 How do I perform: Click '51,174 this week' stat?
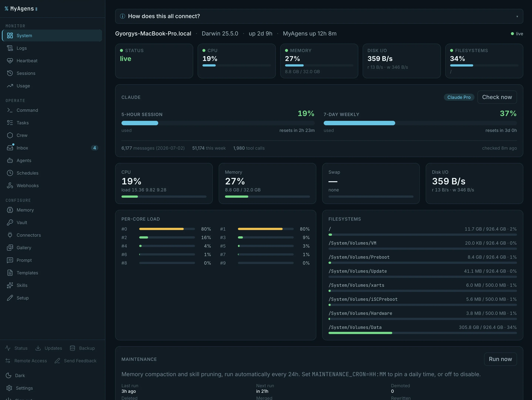(209, 148)
